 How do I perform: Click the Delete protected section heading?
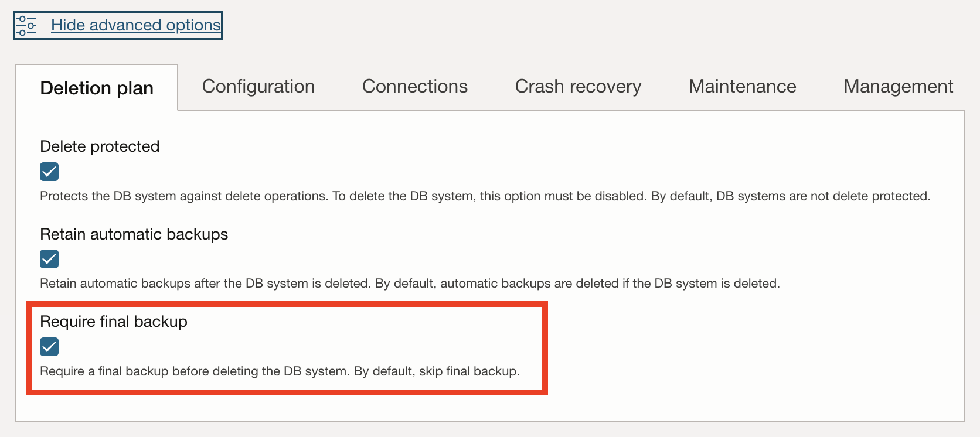click(x=99, y=146)
